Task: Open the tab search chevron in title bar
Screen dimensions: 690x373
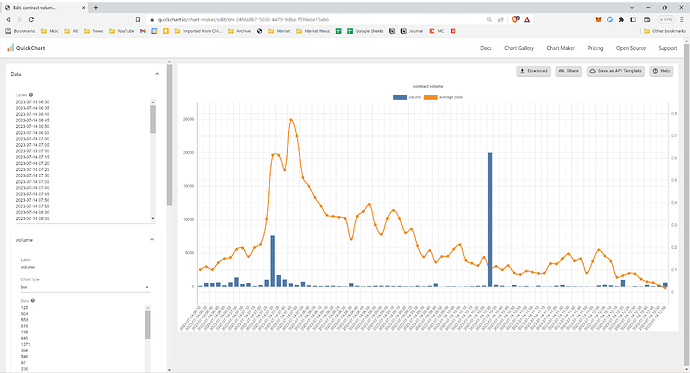Action: coord(632,7)
